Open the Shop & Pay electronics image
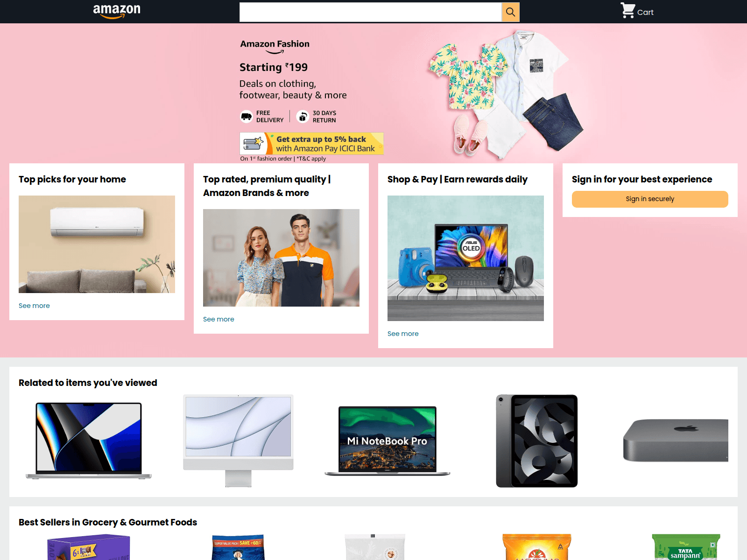This screenshot has height=560, width=747. [x=465, y=258]
